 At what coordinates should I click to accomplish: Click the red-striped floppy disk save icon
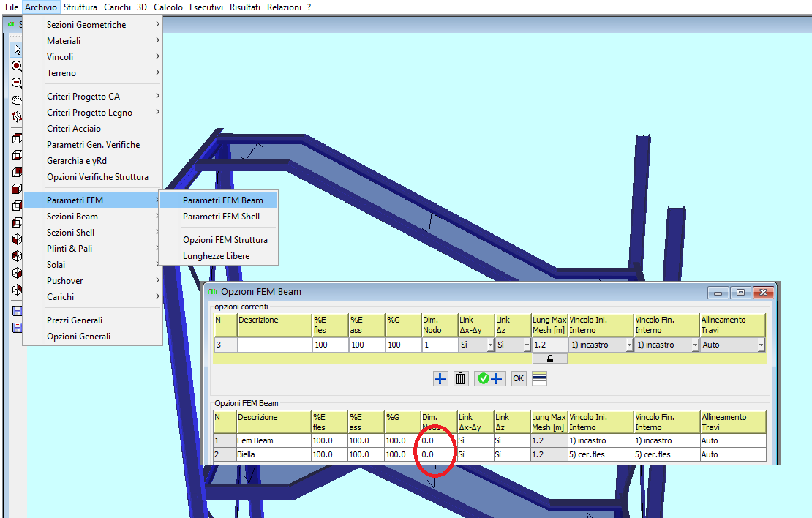tap(17, 327)
